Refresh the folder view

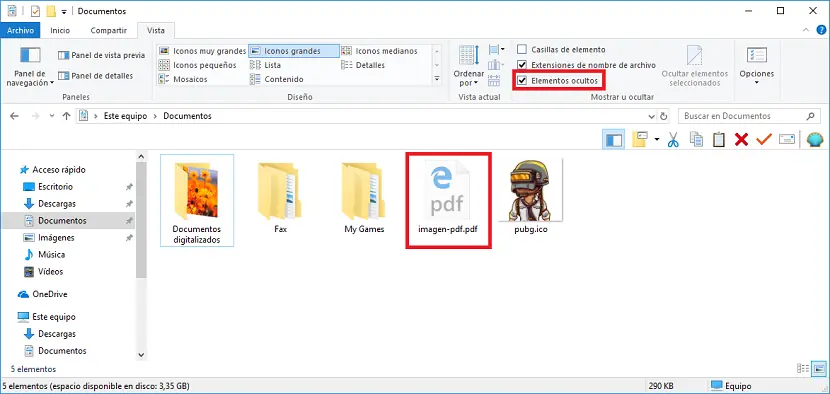(664, 116)
